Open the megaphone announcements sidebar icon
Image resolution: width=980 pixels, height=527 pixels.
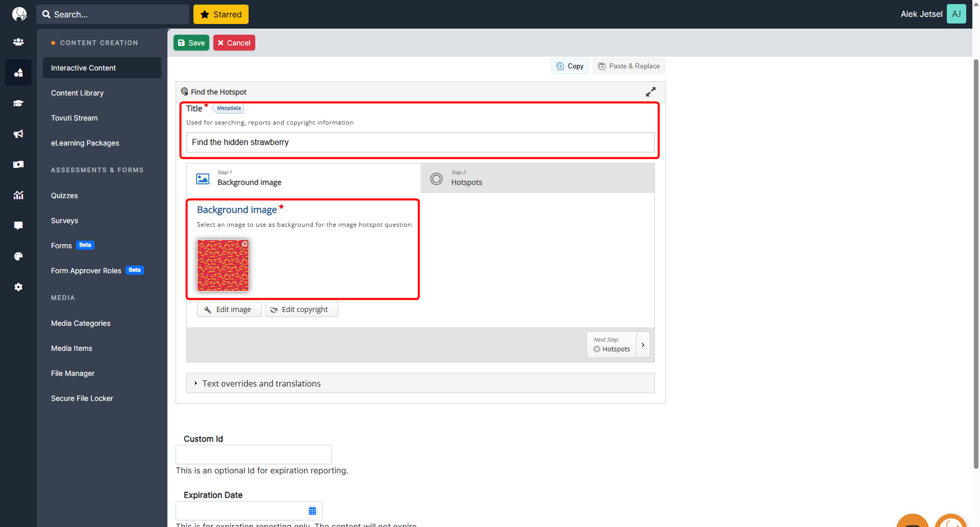coord(18,134)
